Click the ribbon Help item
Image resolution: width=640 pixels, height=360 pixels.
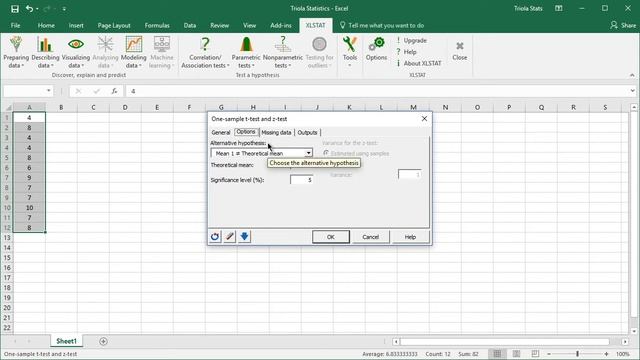(406, 52)
